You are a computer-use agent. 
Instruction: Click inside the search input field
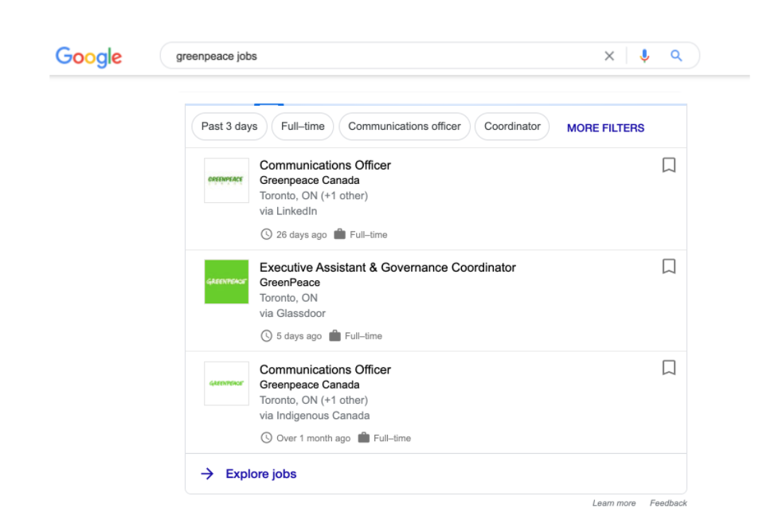358,55
